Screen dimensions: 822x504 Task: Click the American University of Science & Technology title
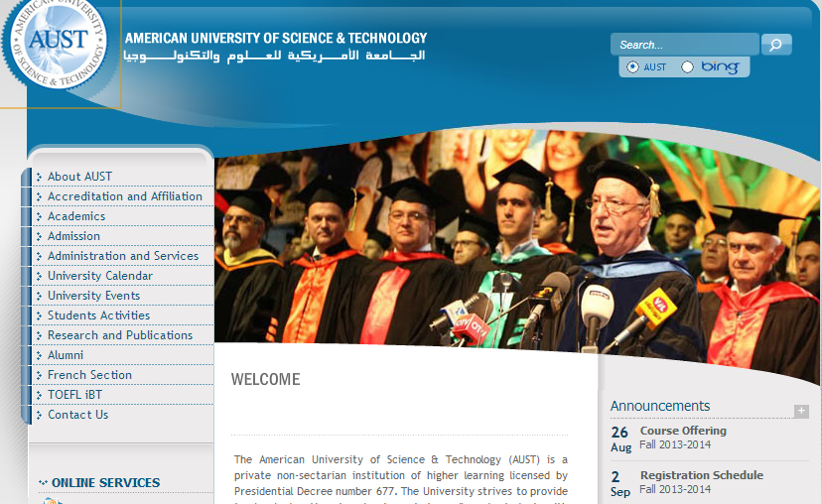point(276,39)
